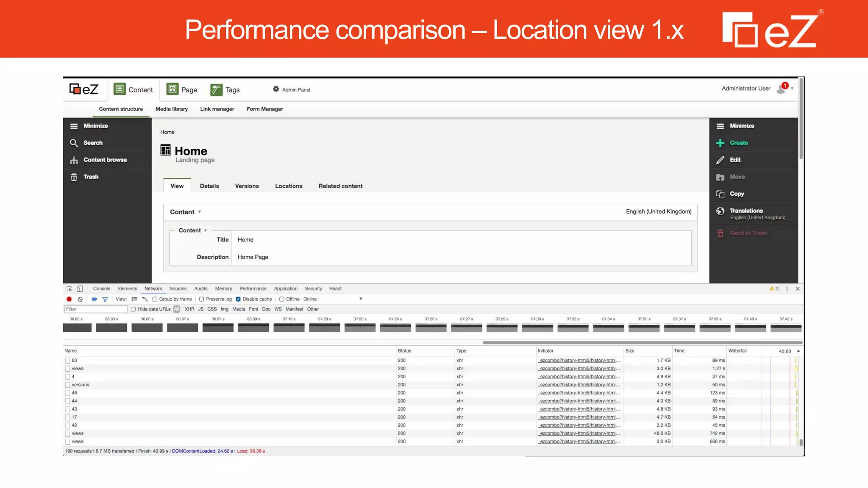Screen dimensions: 868x488
Task: Enable Preserve log checkbox
Action: click(202, 299)
